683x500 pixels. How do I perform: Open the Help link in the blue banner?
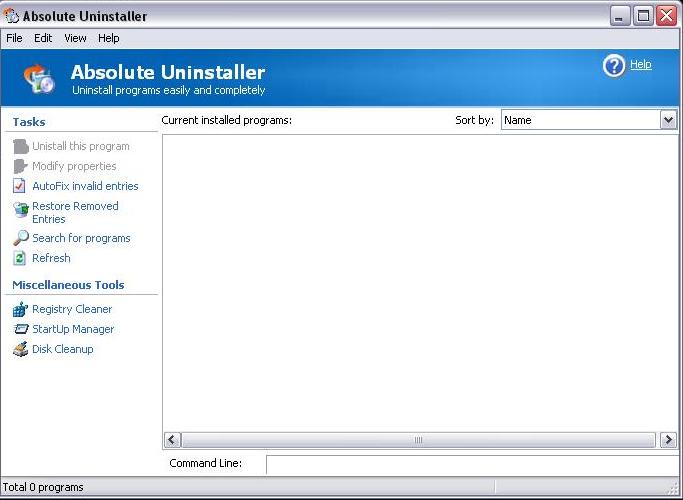click(x=641, y=64)
